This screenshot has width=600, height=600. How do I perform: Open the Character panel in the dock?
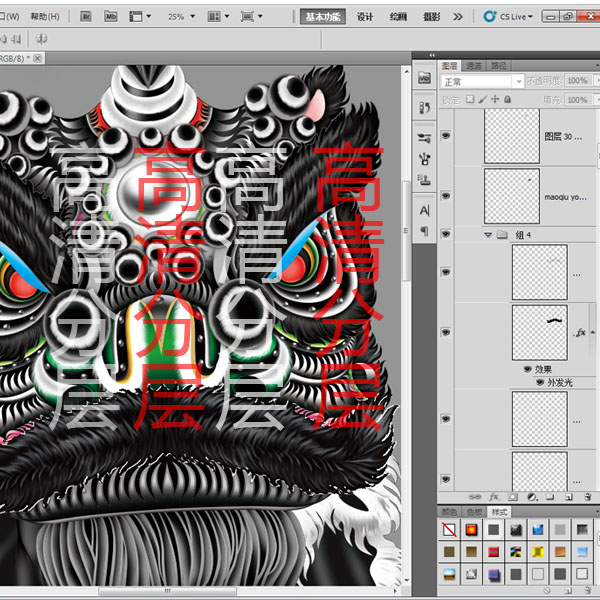(424, 210)
